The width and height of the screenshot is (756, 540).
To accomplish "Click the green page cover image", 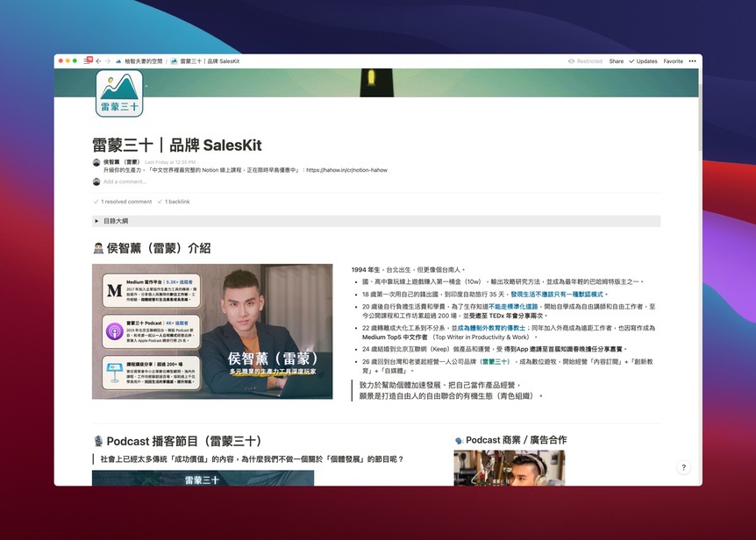I will (x=376, y=83).
